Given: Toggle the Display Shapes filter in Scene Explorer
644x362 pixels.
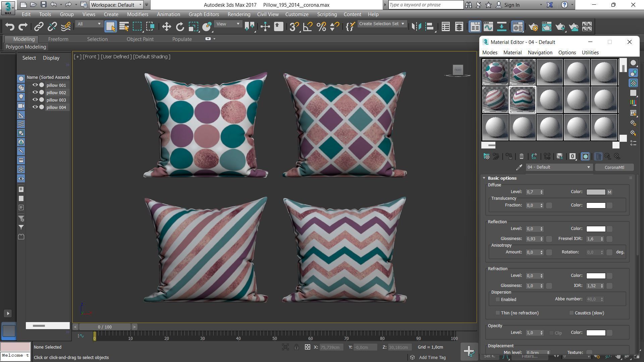Looking at the screenshot, I should point(21,88).
